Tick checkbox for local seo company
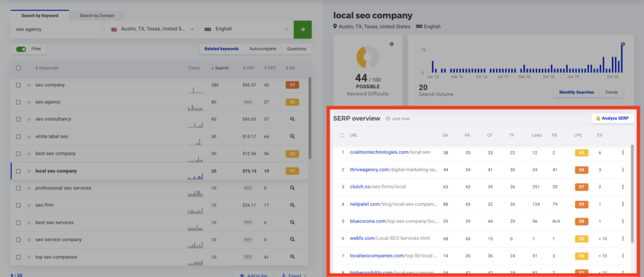The height and width of the screenshot is (277, 644). (x=18, y=171)
